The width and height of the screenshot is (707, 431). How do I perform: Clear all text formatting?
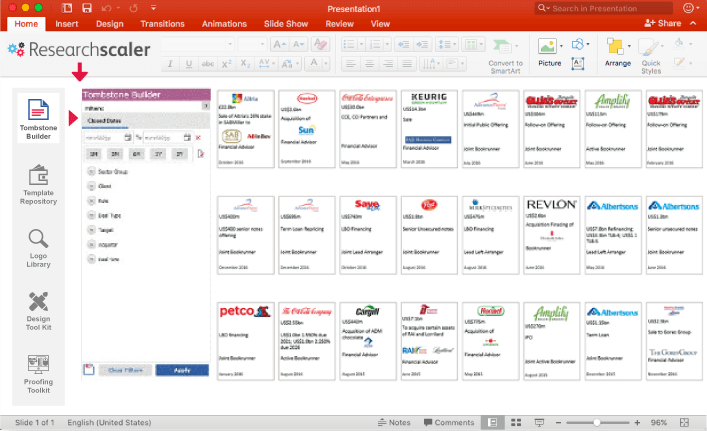tap(320, 44)
